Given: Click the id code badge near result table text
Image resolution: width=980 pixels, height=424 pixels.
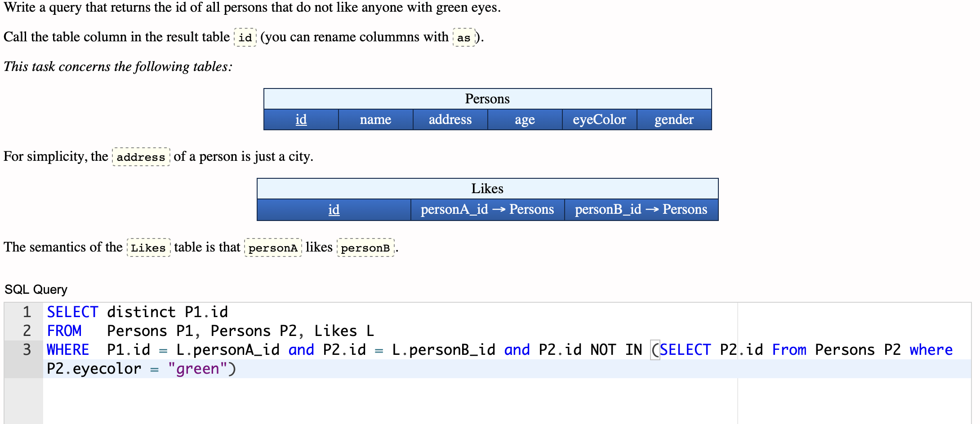Looking at the screenshot, I should (x=244, y=37).
